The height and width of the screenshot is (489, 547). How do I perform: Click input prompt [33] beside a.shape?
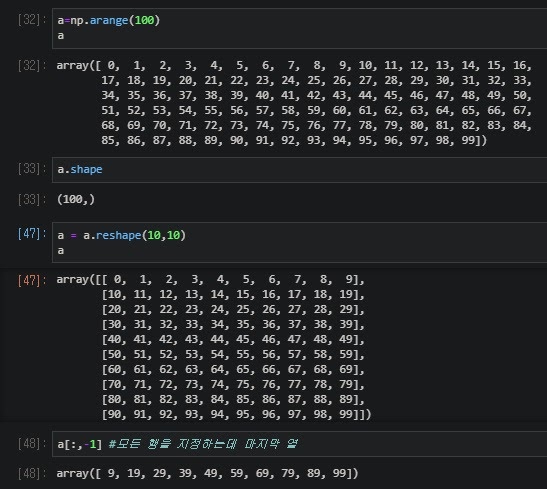32,169
